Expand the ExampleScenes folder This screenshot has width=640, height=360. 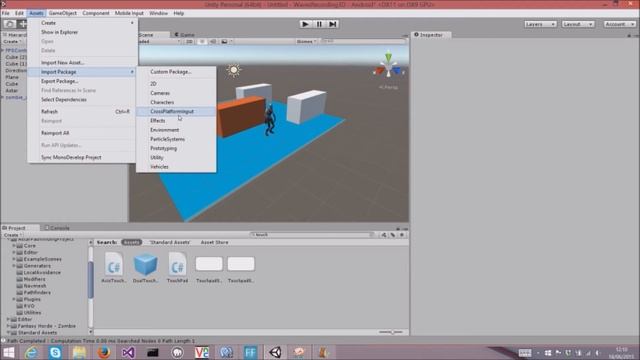[x=14, y=259]
